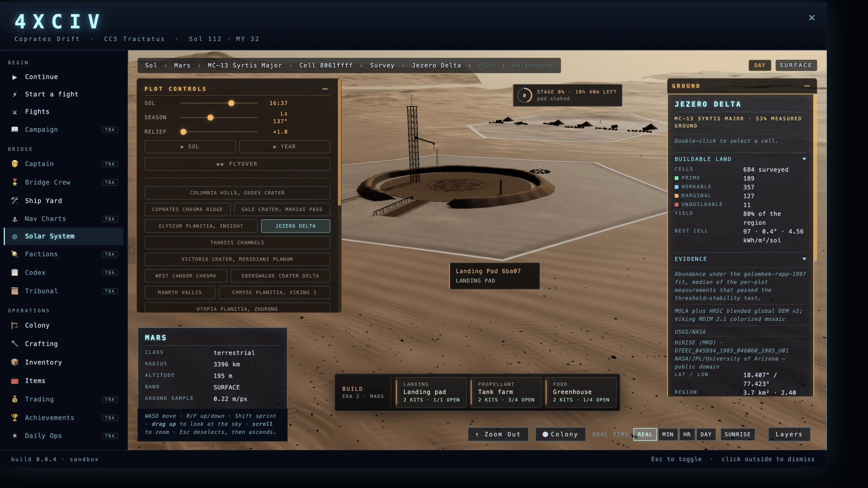This screenshot has height=488, width=868.
Task: Click the Bridge Crew medal icon
Action: [x=15, y=182]
